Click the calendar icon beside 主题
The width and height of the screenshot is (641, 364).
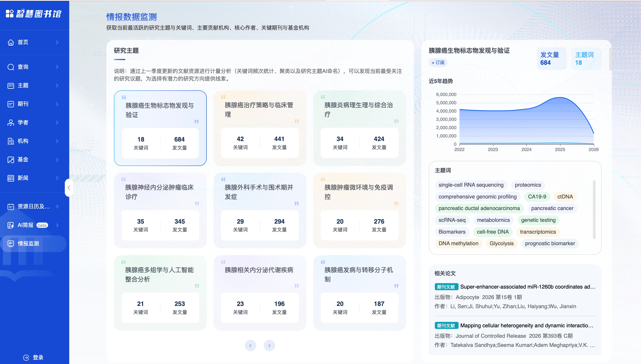click(x=11, y=85)
